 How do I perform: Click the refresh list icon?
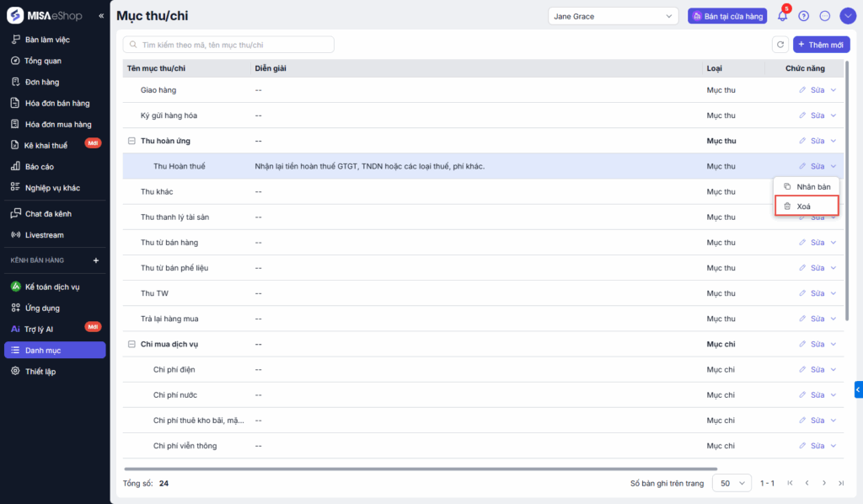(780, 45)
